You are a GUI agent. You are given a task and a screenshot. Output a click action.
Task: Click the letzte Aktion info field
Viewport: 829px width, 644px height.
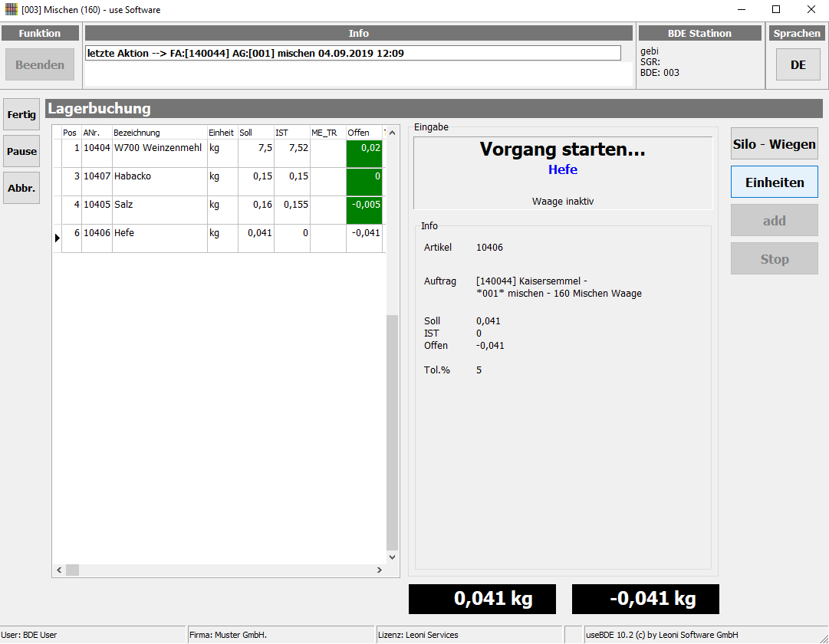pos(353,53)
